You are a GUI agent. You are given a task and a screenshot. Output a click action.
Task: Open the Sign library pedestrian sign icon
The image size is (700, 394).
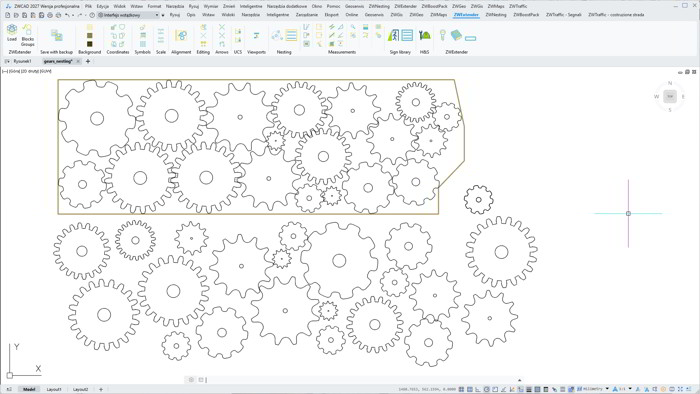pos(393,35)
